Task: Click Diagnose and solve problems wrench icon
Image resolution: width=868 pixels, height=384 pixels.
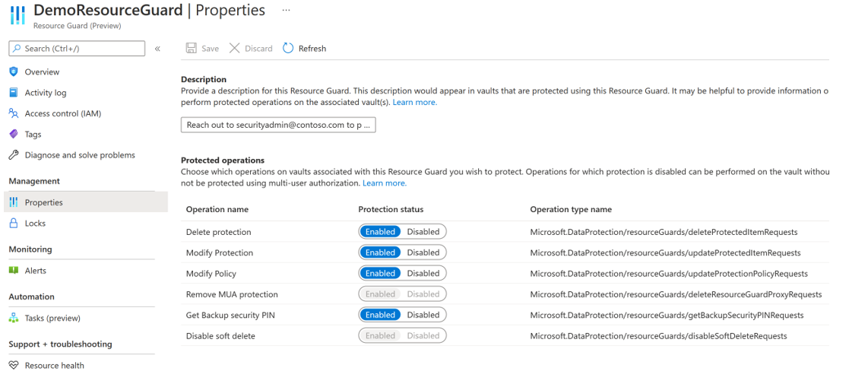Action: click(x=13, y=155)
